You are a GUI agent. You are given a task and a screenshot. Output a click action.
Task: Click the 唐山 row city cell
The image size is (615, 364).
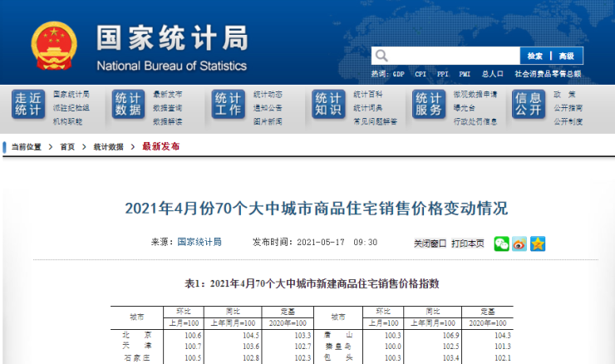pos(338,335)
